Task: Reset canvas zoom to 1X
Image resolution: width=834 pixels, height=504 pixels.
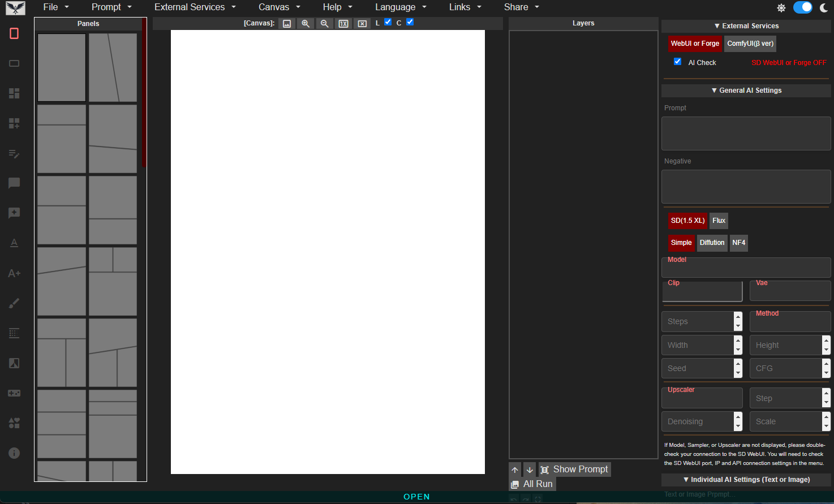Action: (343, 23)
